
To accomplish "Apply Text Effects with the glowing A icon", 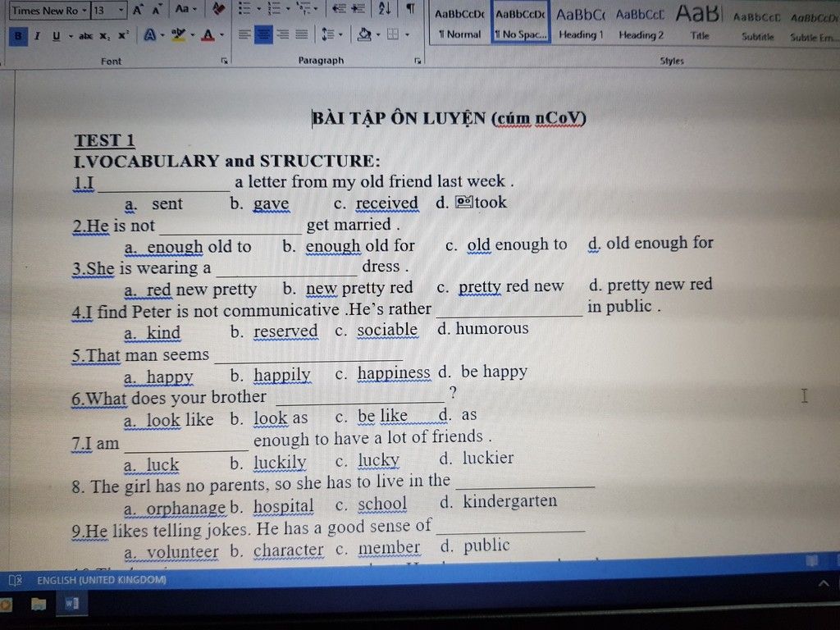I will 149,35.
